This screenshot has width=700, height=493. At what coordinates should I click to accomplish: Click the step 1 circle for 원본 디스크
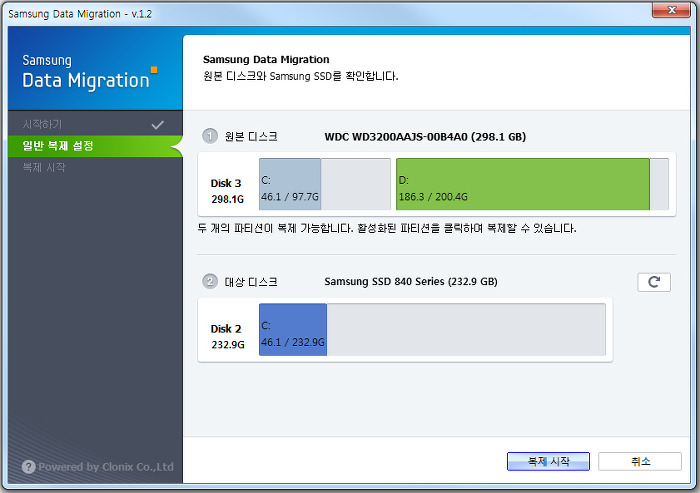(x=210, y=136)
